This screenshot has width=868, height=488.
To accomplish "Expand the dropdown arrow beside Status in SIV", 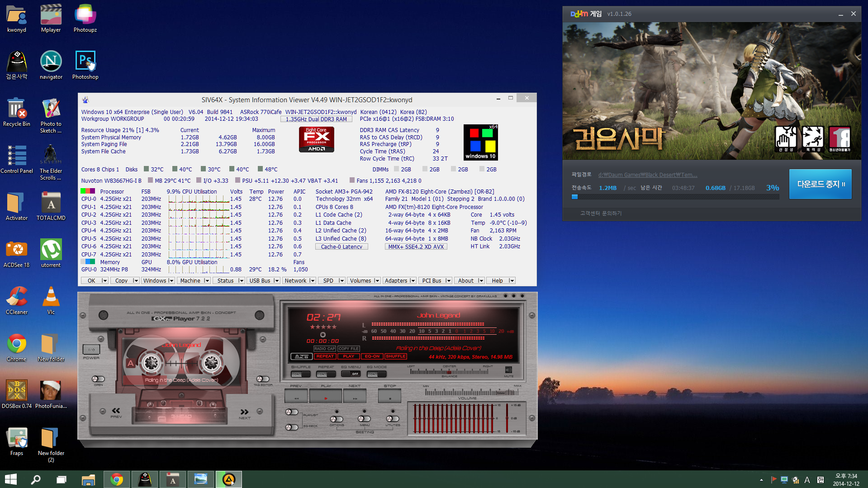I will pos(241,281).
